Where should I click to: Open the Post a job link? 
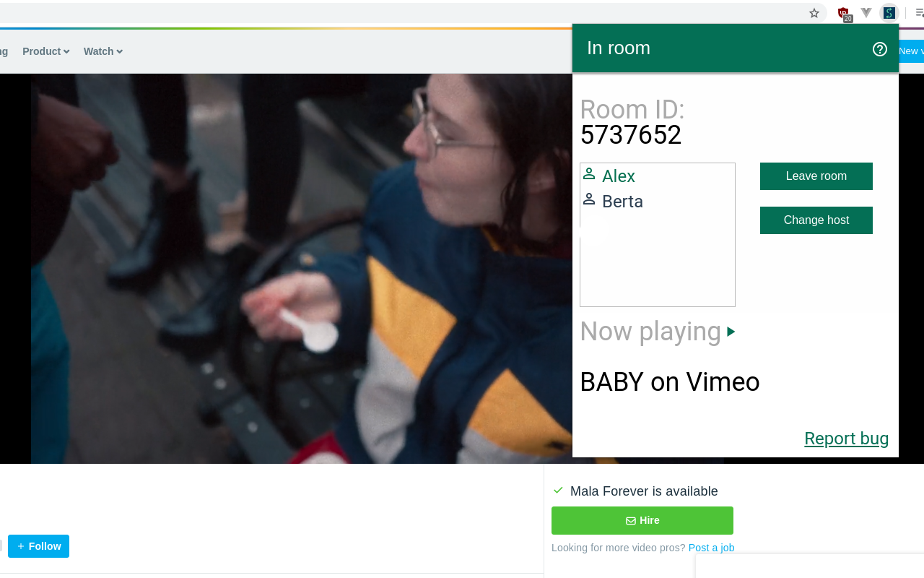pos(711,548)
